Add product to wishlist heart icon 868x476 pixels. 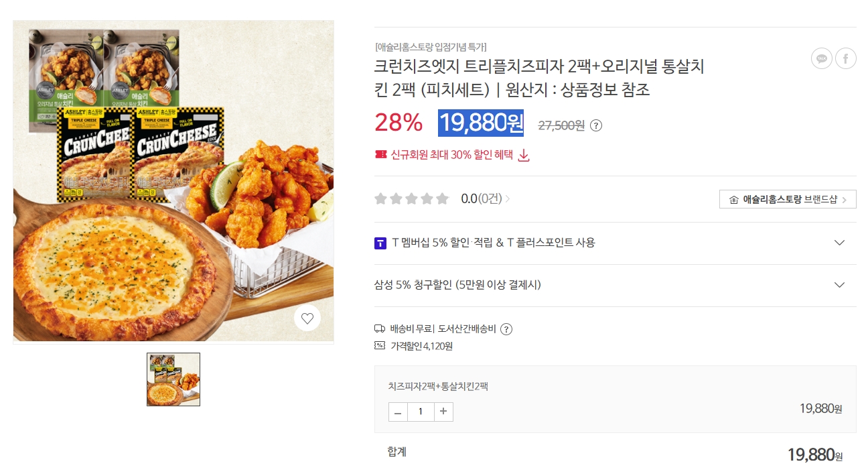(x=307, y=318)
